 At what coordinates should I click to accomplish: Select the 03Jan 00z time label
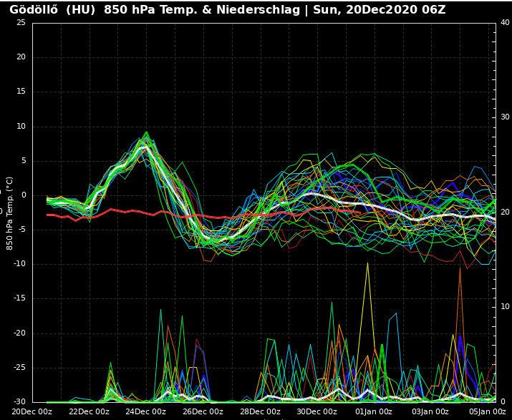click(430, 411)
